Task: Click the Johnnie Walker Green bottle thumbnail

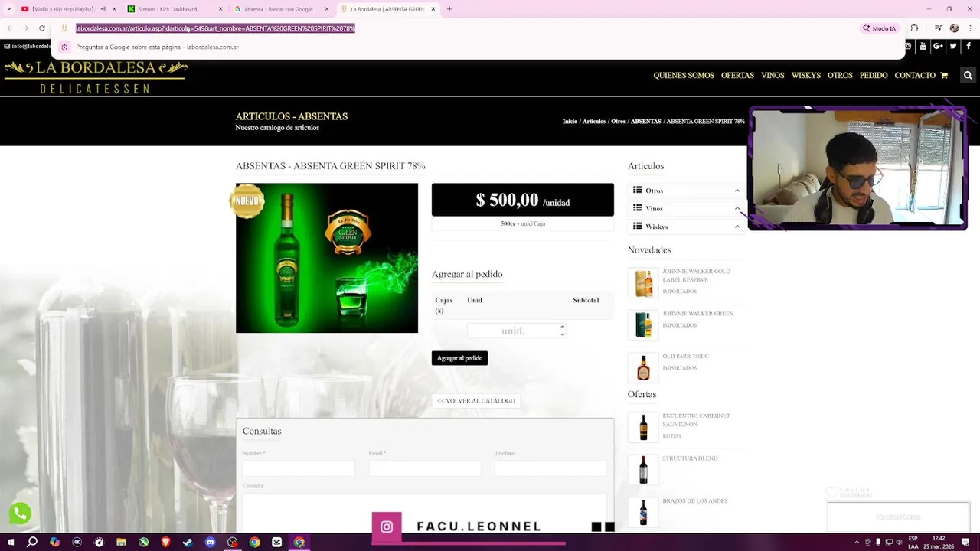Action: point(643,325)
